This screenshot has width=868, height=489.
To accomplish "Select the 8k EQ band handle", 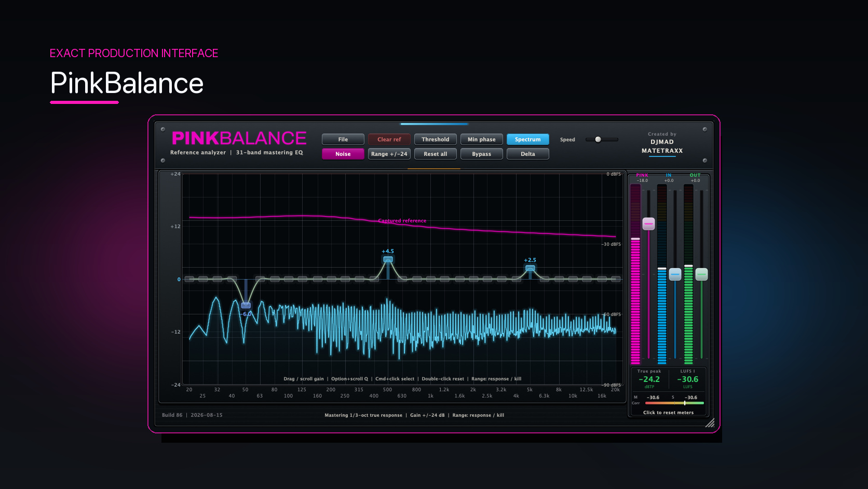I will pos(559,279).
